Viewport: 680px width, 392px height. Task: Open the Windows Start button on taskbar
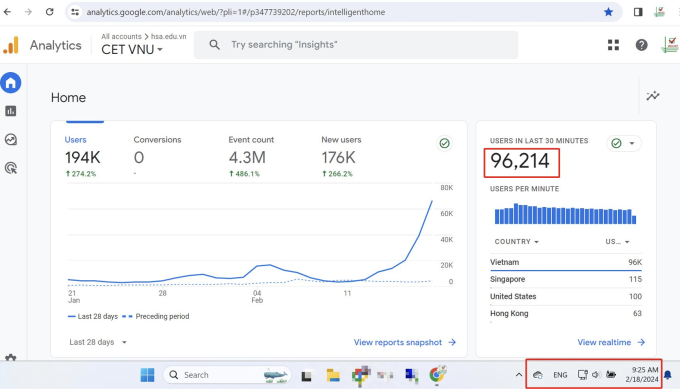(147, 375)
